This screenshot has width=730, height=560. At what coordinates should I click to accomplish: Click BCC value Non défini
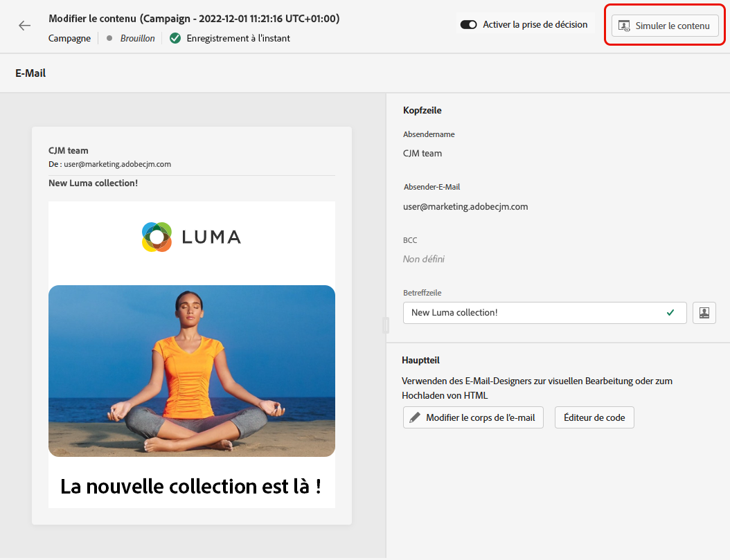[x=423, y=259]
